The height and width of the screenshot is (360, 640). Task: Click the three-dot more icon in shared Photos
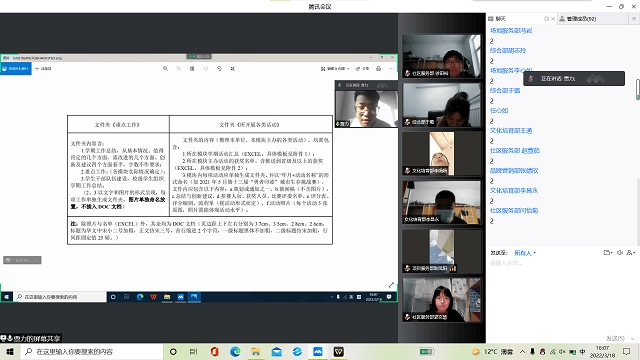[x=391, y=69]
